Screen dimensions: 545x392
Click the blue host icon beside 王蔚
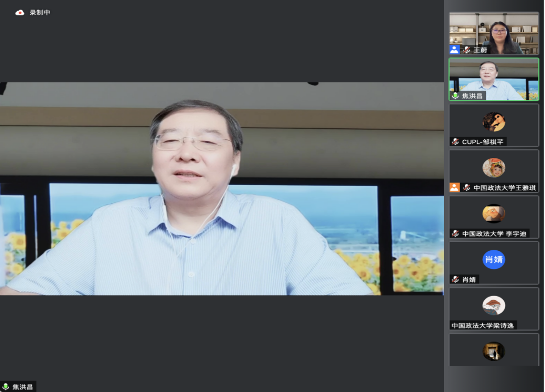click(x=455, y=49)
